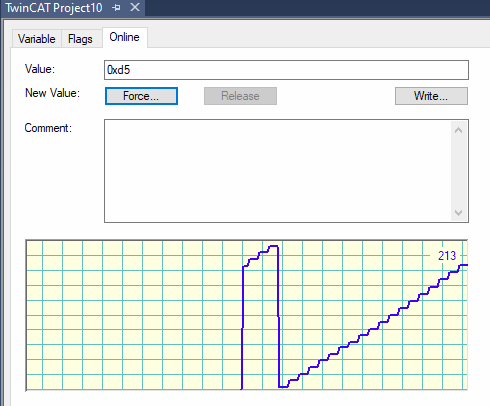Open the Flags tab
This screenshot has height=406, width=490.
80,39
